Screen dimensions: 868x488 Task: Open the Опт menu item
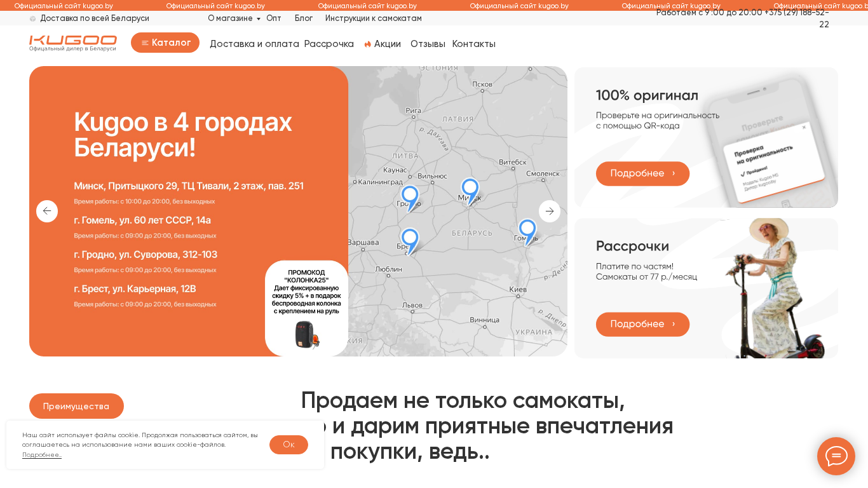click(x=274, y=18)
